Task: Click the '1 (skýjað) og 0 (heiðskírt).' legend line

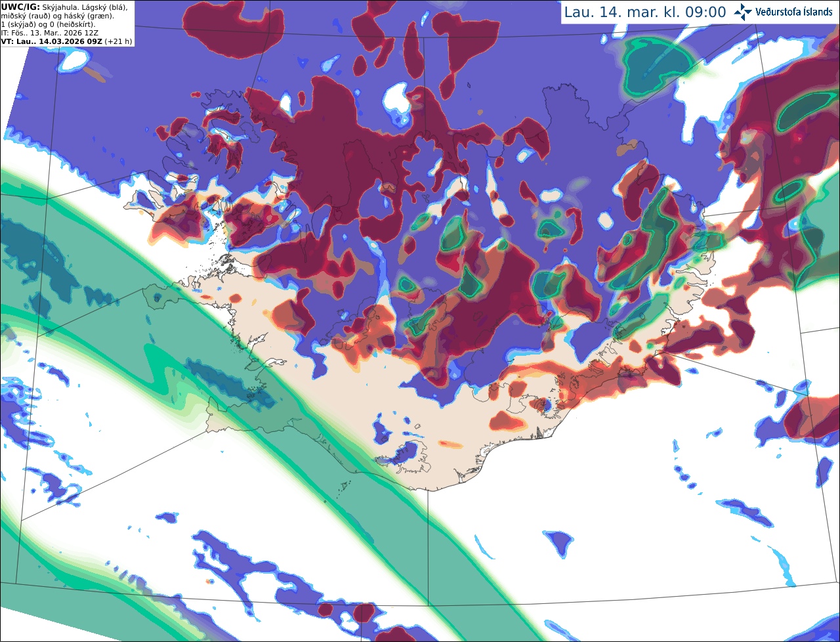Action: (x=48, y=24)
